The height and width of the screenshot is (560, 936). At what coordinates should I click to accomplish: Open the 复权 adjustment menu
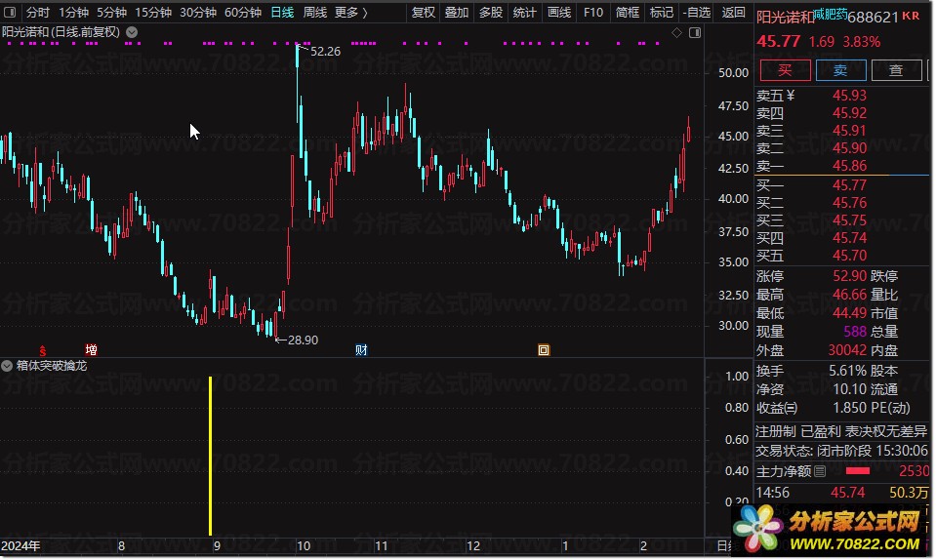(x=424, y=12)
